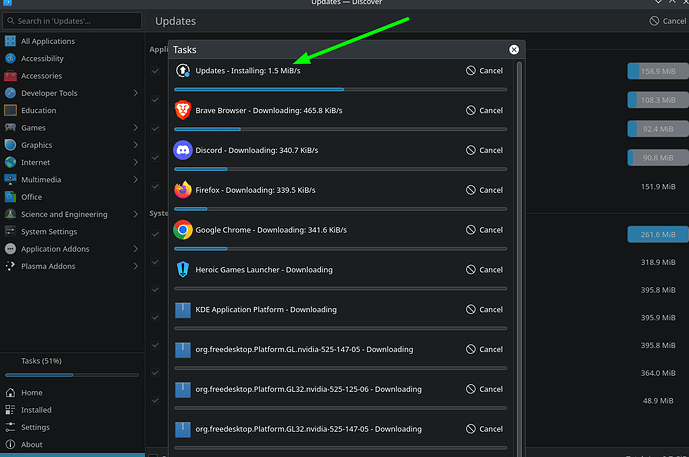Screen dimensions: 689x457
Task: Click the Brave Browser lion icon
Action: 183,110
